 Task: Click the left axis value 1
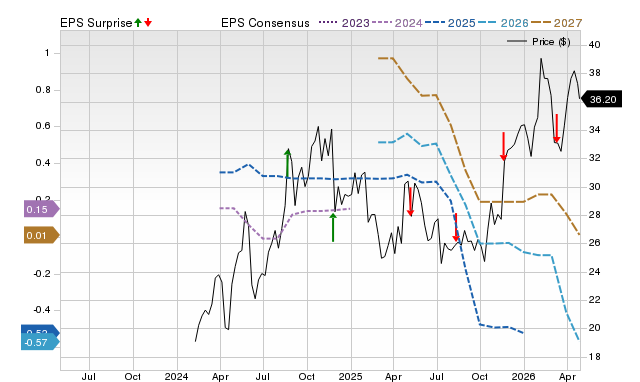click(x=47, y=53)
